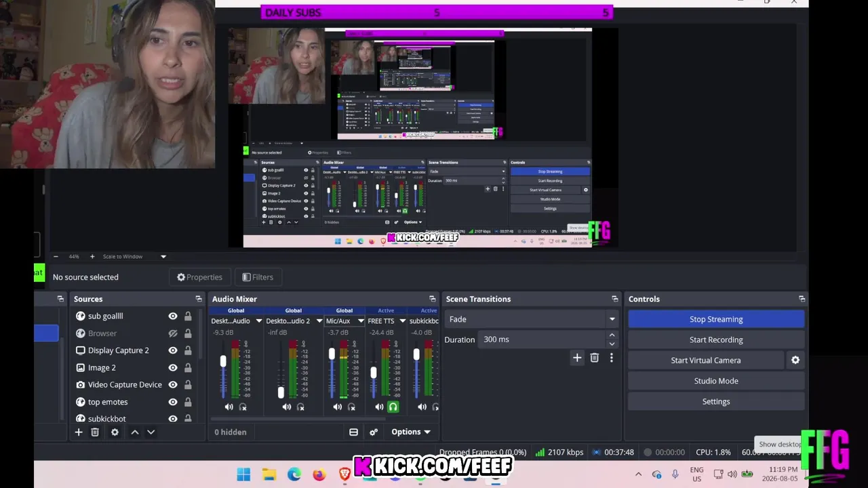Toggle lock on Image 2 source
The image size is (868, 488).
click(x=188, y=367)
